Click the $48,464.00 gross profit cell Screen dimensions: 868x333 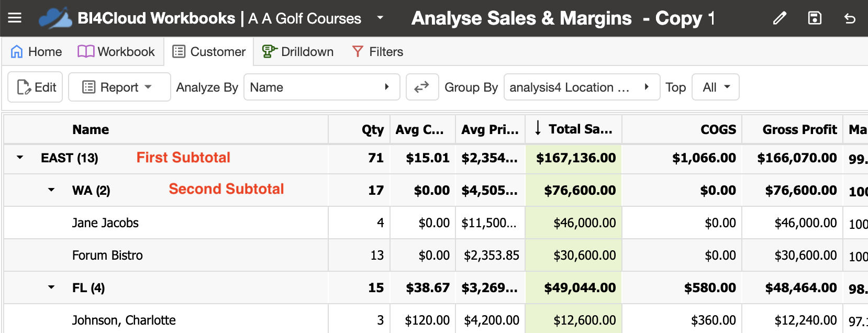coord(793,288)
